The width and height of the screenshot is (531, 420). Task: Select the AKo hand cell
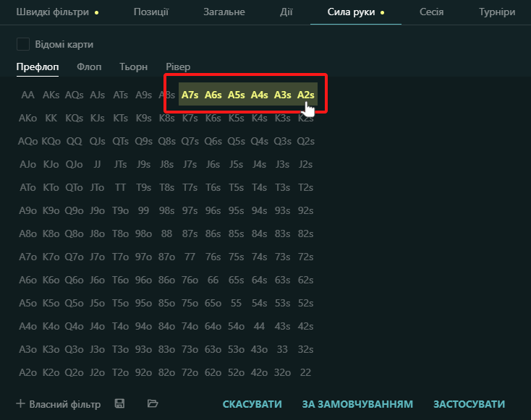(27, 118)
